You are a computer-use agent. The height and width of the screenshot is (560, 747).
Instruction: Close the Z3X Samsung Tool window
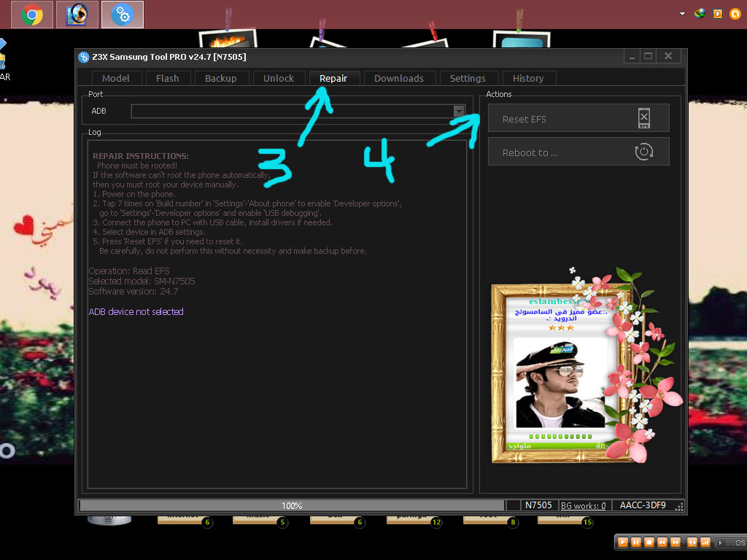click(x=668, y=56)
